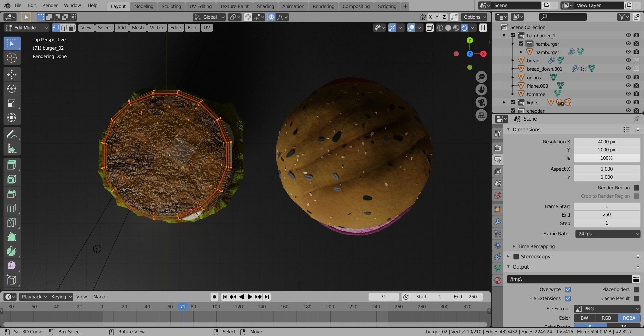Enable Placeholders checkbox

point(636,289)
